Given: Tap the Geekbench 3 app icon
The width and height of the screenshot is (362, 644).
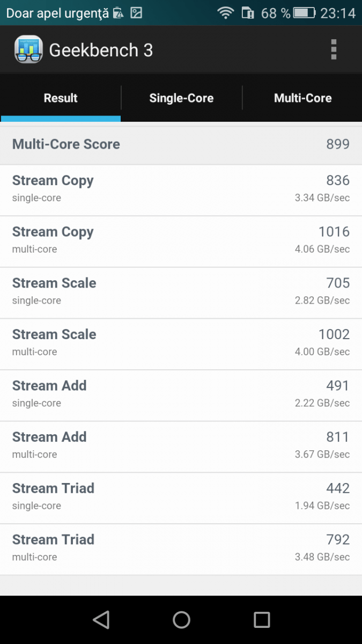Looking at the screenshot, I should point(28,49).
